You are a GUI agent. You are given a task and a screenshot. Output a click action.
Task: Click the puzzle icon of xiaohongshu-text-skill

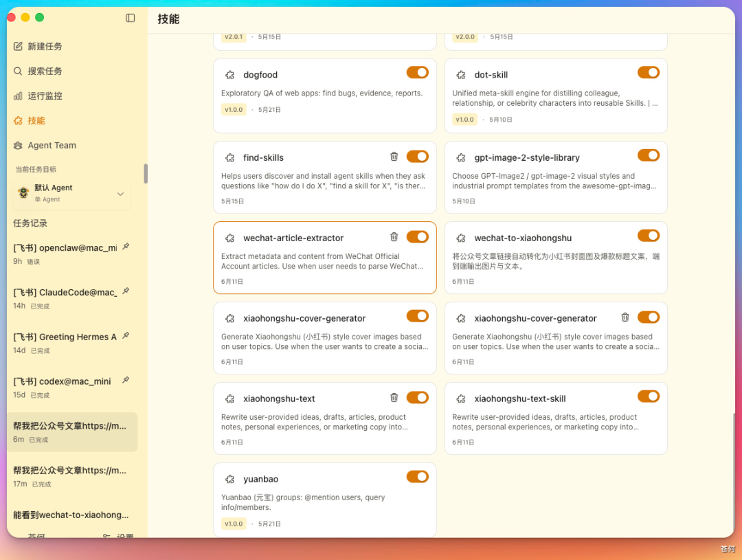point(461,399)
